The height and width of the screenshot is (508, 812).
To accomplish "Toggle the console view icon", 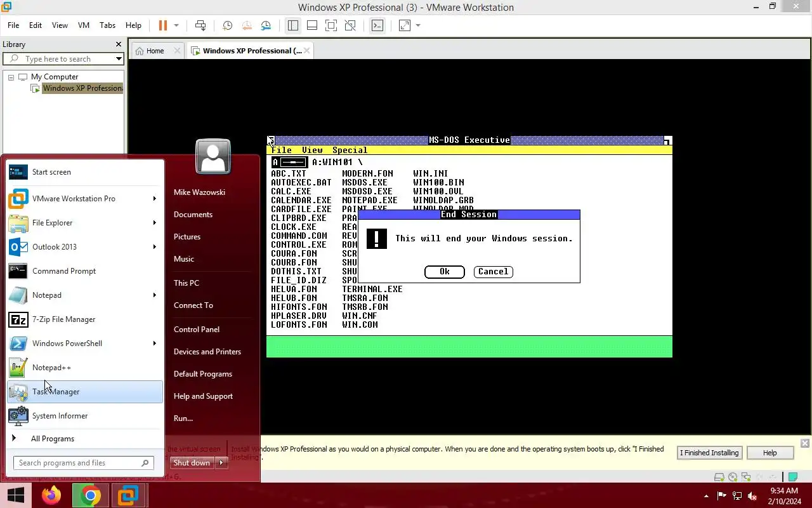I will point(377,25).
